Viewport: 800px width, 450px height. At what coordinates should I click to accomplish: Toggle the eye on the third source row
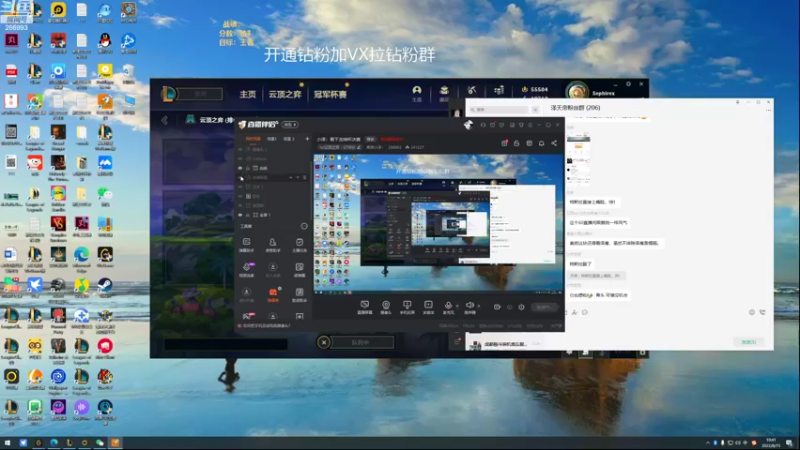click(240, 168)
